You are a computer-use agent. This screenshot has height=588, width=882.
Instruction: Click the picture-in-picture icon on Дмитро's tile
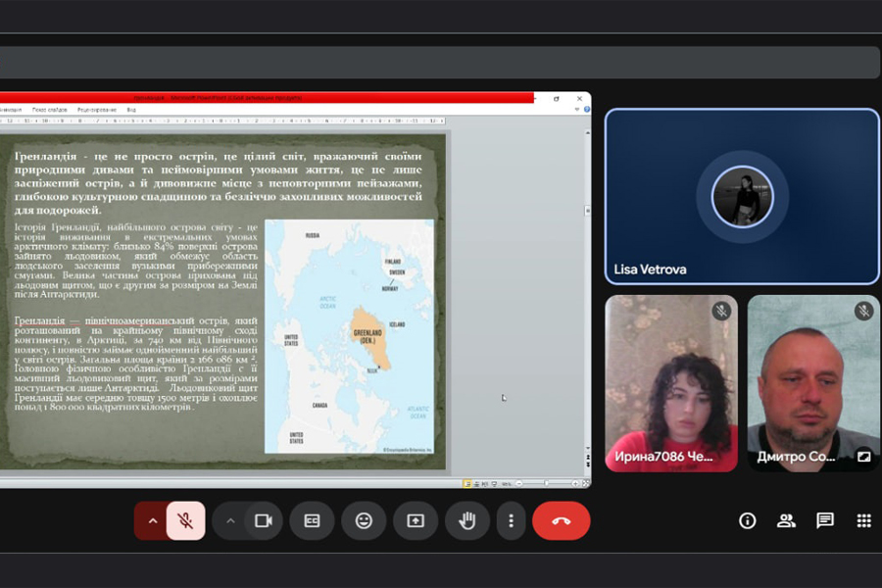pyautogui.click(x=863, y=456)
